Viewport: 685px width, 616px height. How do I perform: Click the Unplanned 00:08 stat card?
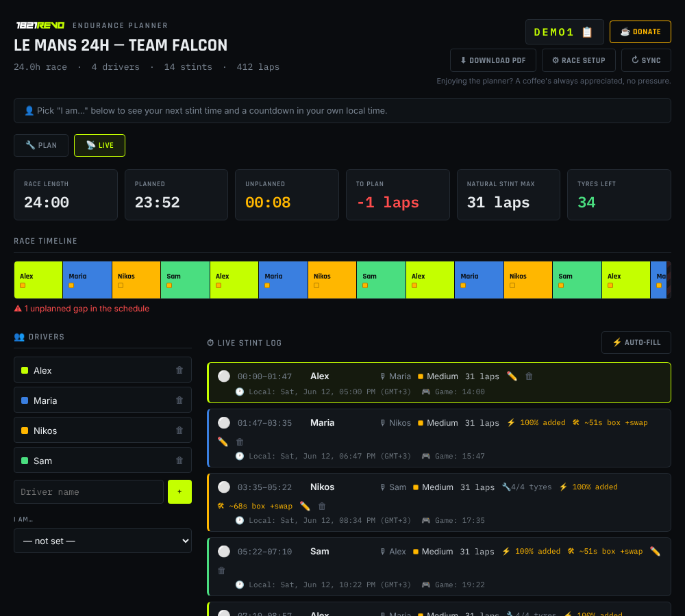point(287,194)
